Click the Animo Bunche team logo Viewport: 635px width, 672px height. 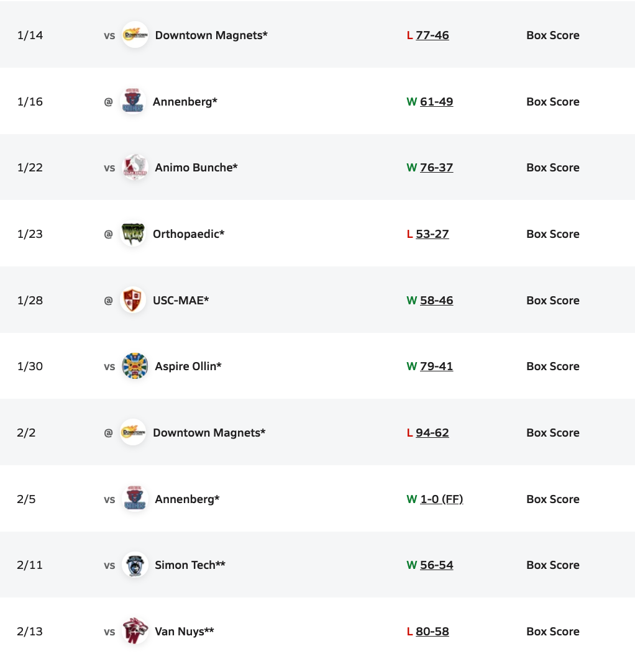tap(135, 168)
